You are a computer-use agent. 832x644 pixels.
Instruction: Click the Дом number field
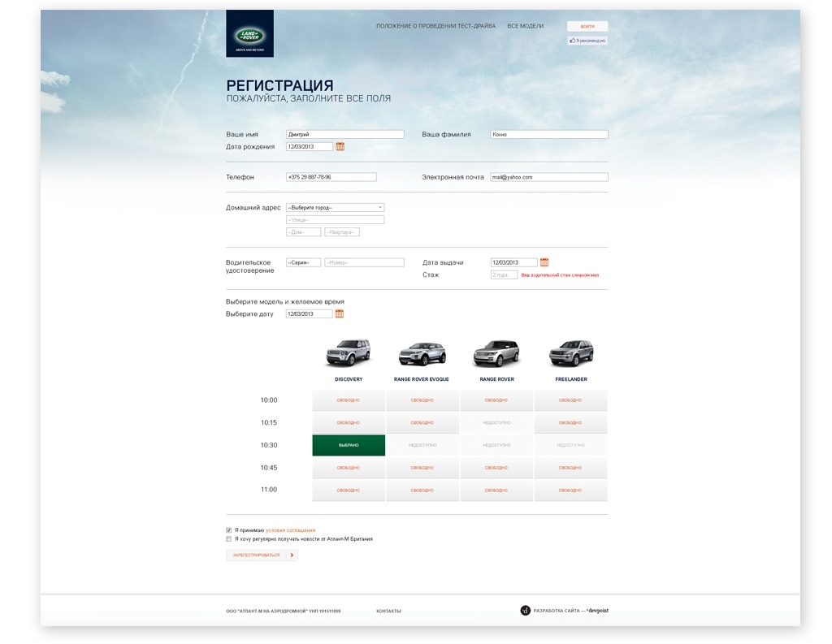tap(304, 231)
